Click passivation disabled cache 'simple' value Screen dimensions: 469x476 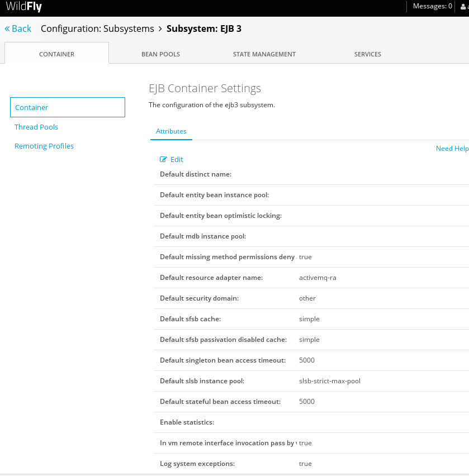(309, 339)
